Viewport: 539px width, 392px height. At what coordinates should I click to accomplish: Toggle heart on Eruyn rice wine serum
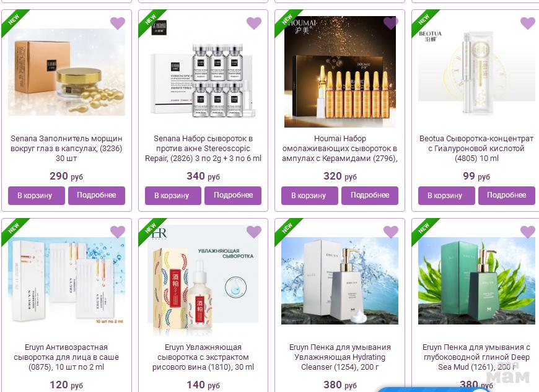[254, 232]
